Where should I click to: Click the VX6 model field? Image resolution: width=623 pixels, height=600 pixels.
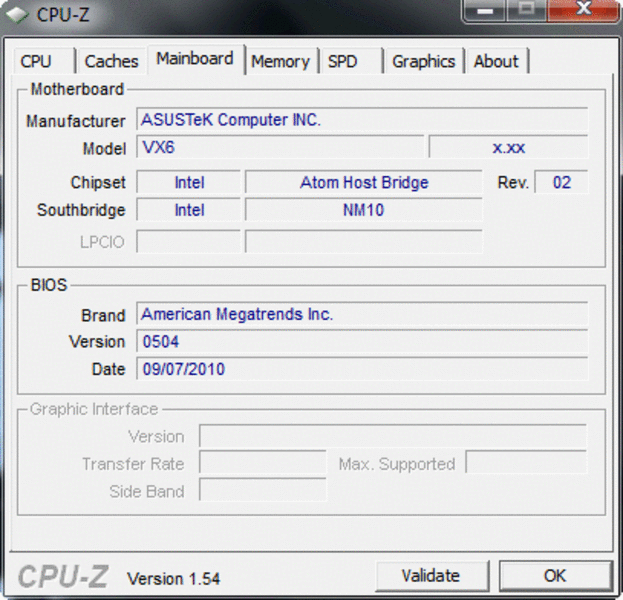point(280,147)
